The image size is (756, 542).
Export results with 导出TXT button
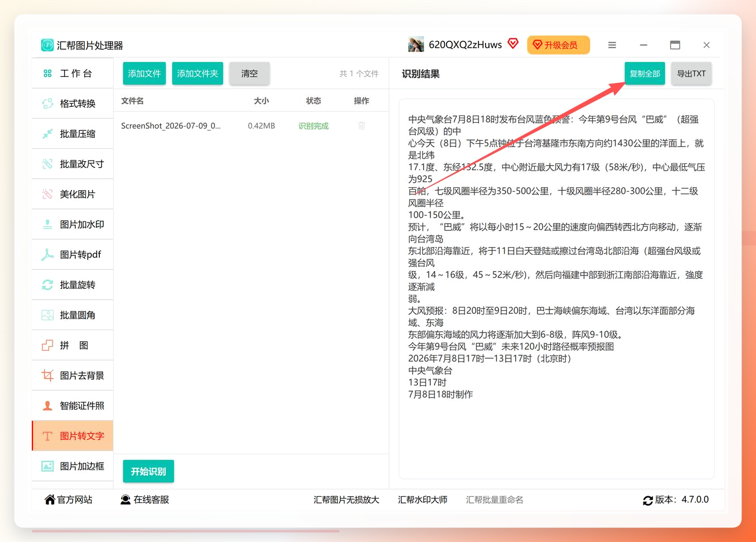[691, 74]
